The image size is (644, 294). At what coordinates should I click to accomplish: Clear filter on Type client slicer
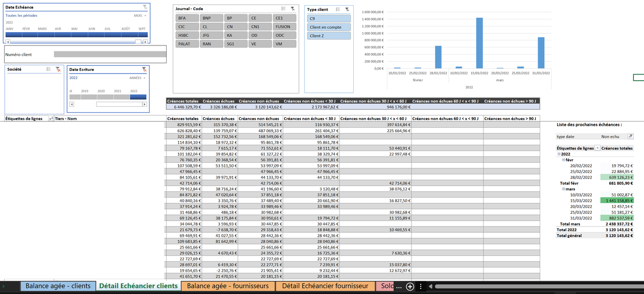click(347, 9)
